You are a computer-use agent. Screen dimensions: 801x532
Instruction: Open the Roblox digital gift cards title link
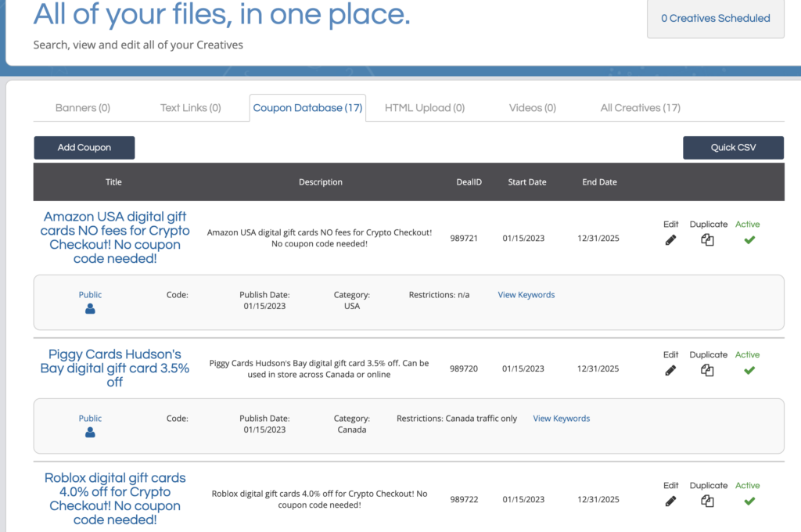tap(115, 499)
